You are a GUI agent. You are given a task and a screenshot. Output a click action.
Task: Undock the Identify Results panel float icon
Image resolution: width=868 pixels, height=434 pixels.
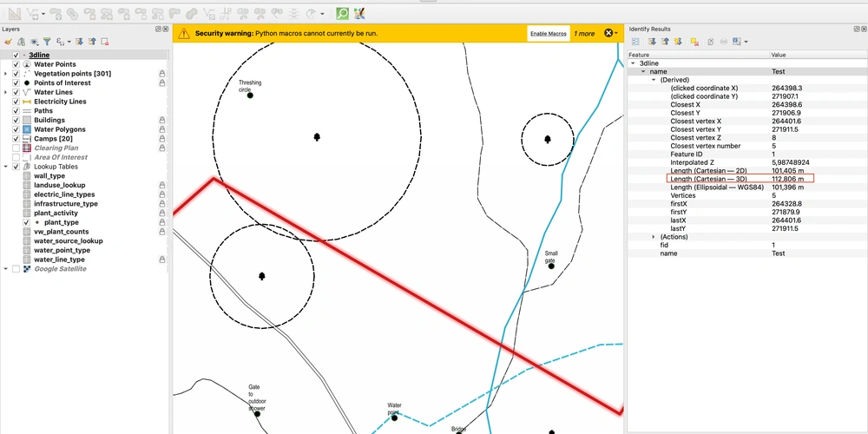856,29
